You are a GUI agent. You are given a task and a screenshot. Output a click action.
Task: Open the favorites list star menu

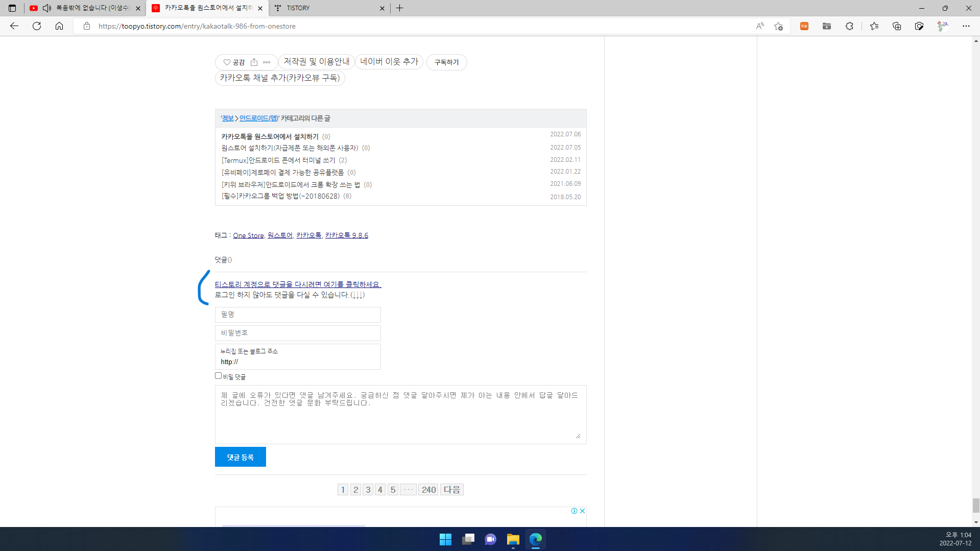[x=874, y=26]
